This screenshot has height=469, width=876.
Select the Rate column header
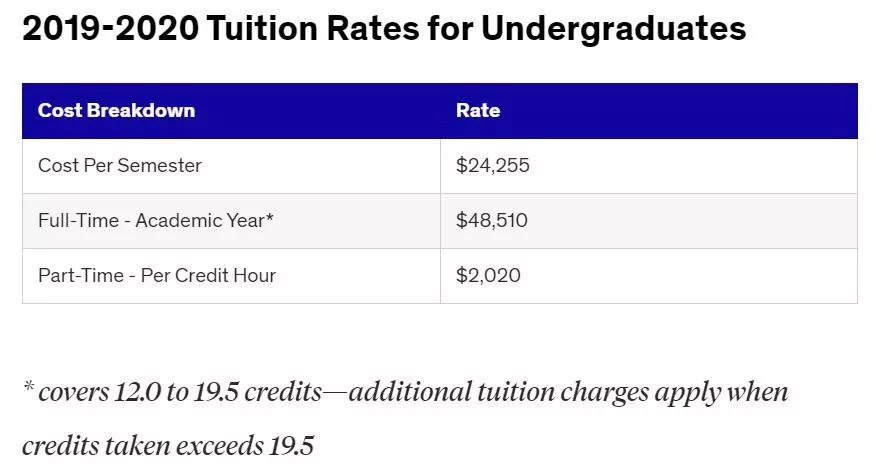(x=478, y=110)
